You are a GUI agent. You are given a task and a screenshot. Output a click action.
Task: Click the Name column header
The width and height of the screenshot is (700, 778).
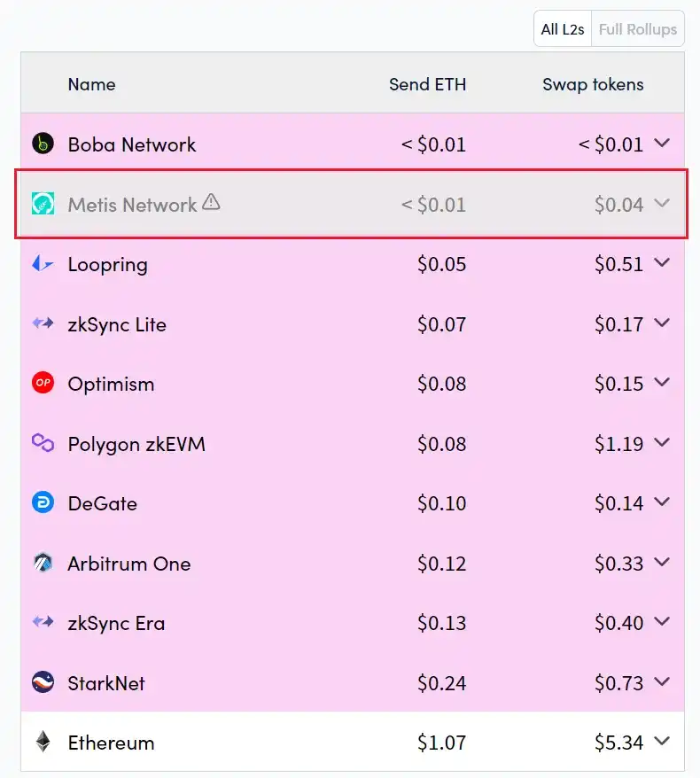pos(91,85)
